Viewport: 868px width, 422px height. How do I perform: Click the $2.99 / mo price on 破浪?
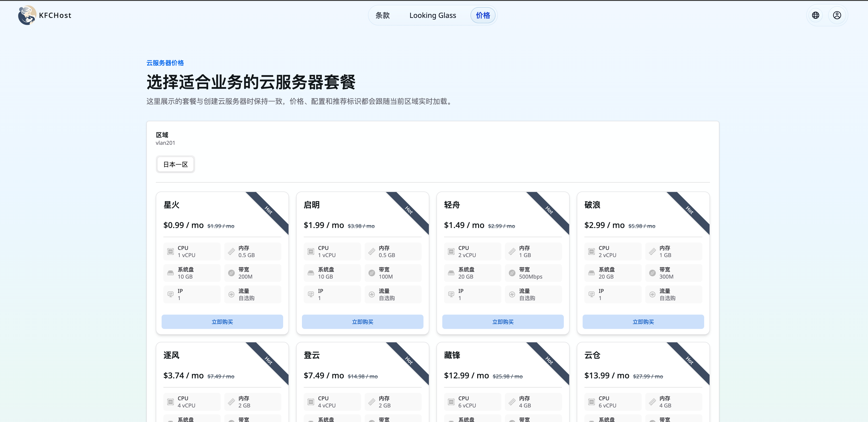(x=605, y=225)
